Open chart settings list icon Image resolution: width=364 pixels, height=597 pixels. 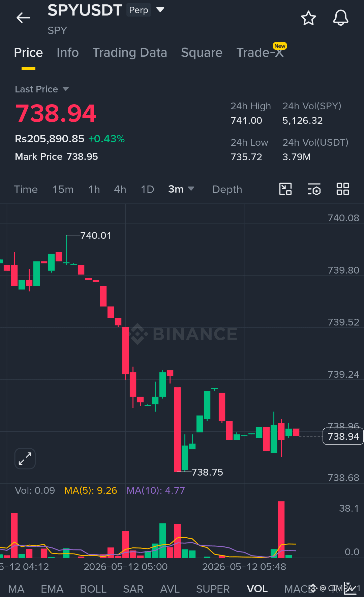click(314, 189)
